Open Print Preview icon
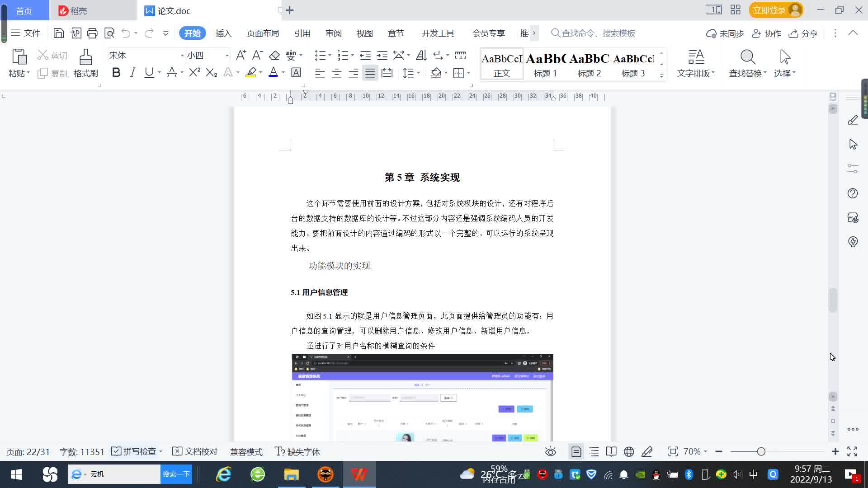 (109, 33)
